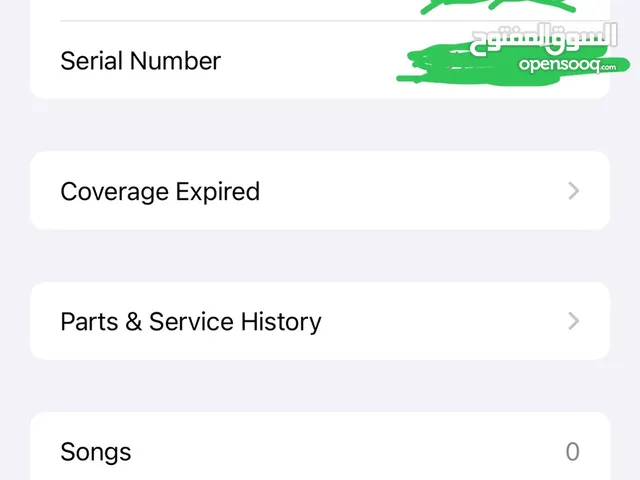Image resolution: width=640 pixels, height=480 pixels.
Task: Click the Arabic OpenSooq logo watermark
Action: (x=543, y=39)
